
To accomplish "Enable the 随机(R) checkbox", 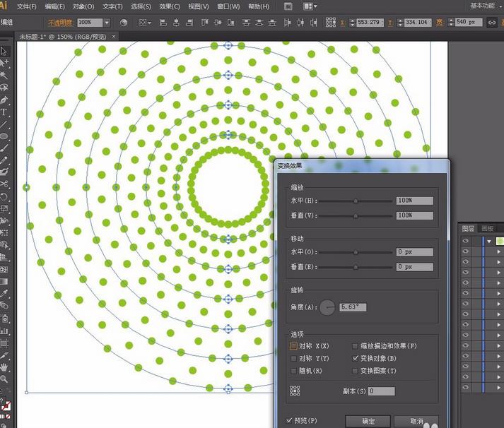I will (293, 371).
